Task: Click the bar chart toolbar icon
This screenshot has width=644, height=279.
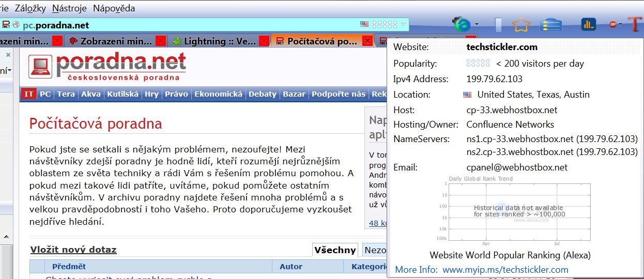Action: pos(589,24)
